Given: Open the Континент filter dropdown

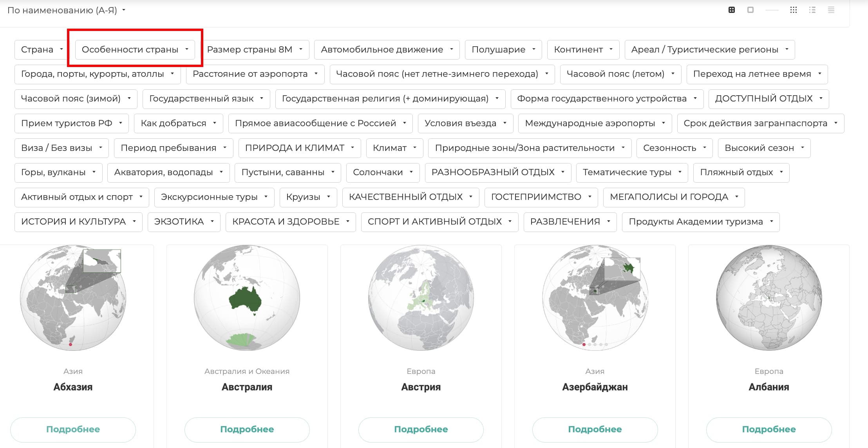Looking at the screenshot, I should point(583,50).
